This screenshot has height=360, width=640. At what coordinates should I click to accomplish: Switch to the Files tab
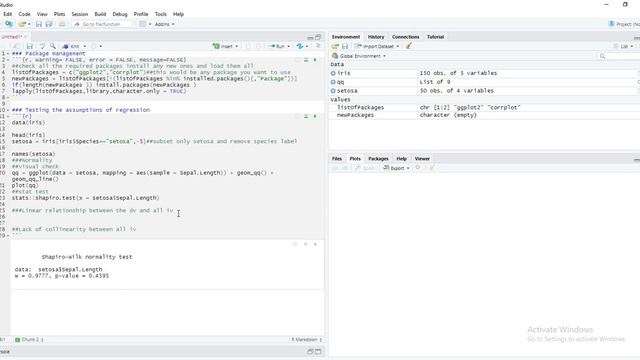coord(337,158)
